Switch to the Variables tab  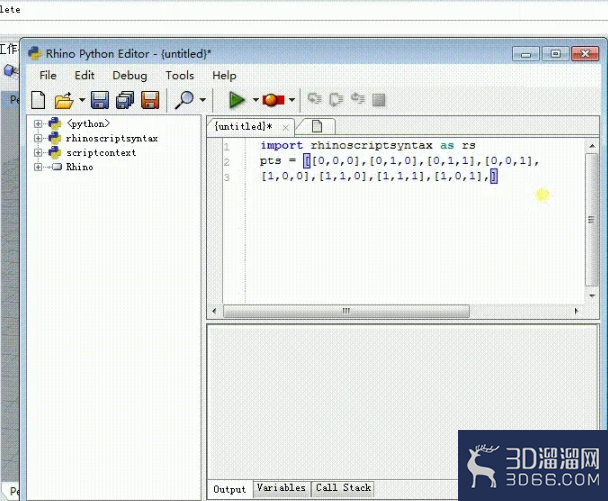point(281,488)
